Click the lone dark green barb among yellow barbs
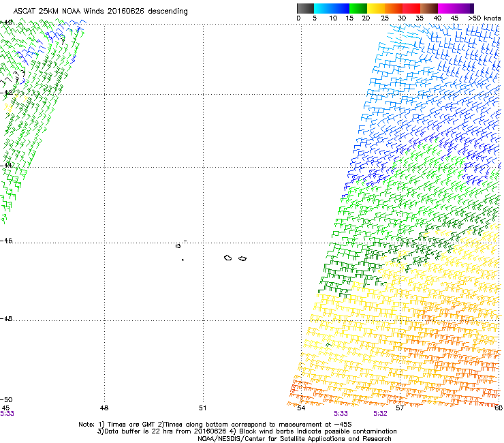 [x=328, y=345]
